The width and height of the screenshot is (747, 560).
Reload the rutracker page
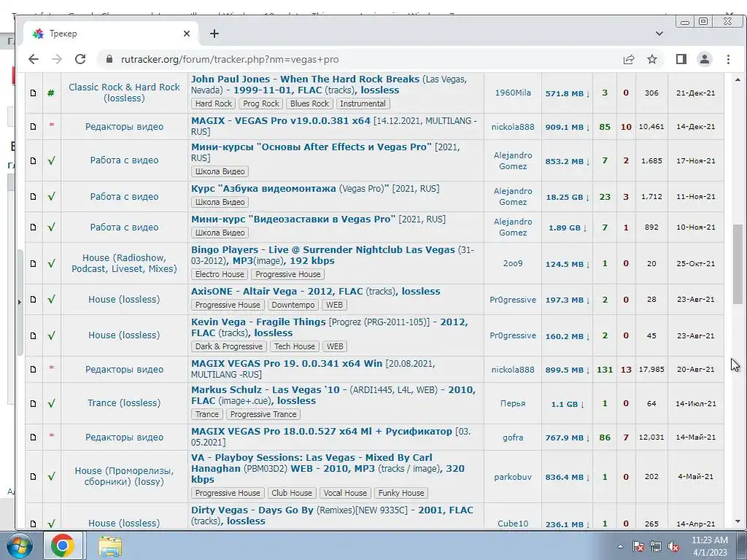pyautogui.click(x=80, y=59)
